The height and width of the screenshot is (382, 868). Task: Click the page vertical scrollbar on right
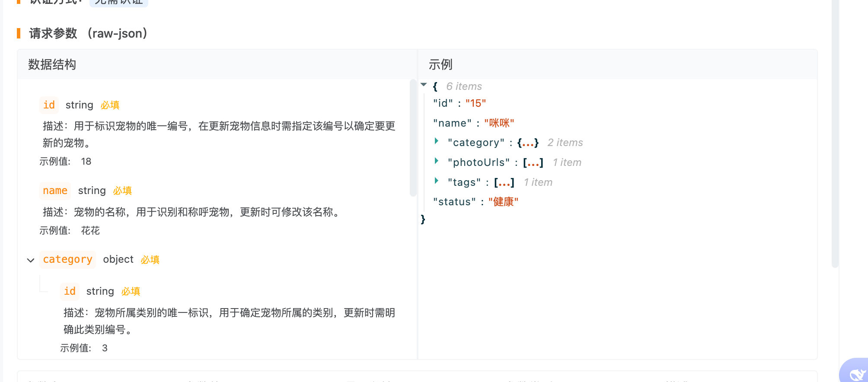pos(835,134)
